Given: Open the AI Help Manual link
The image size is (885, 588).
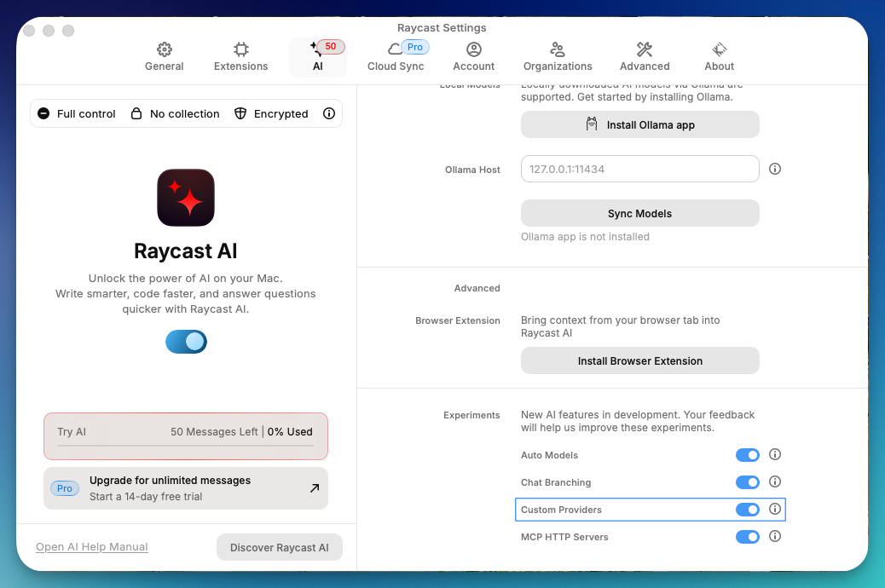Looking at the screenshot, I should pos(91,546).
